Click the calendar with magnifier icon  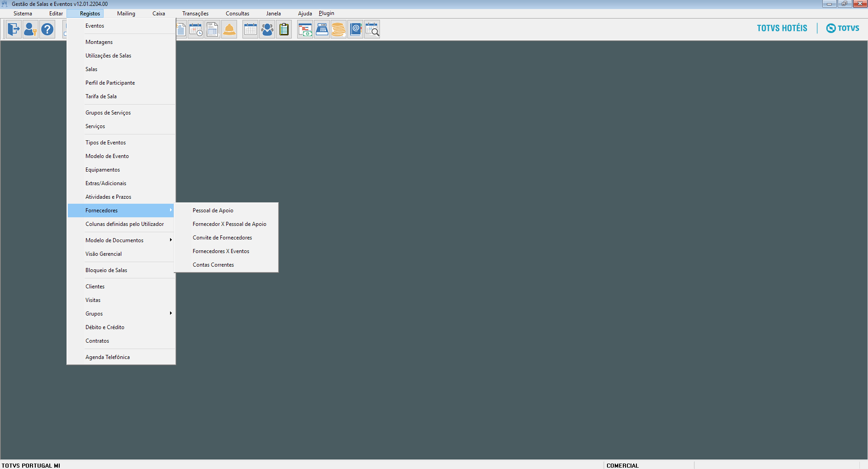pos(372,30)
